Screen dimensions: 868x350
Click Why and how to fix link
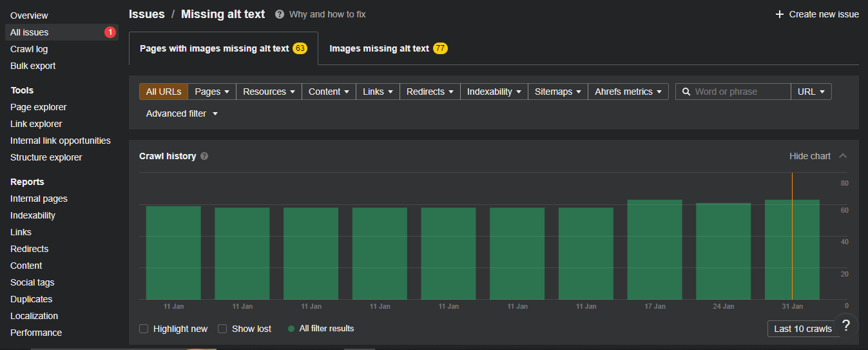tap(327, 14)
